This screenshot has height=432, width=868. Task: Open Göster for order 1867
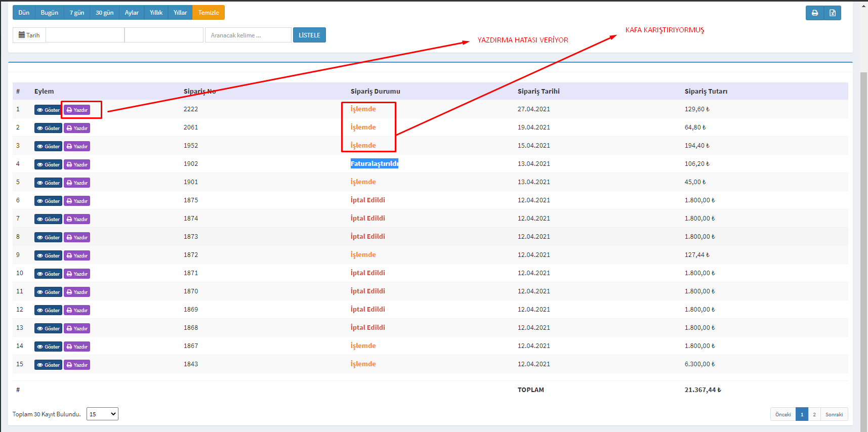tap(48, 347)
